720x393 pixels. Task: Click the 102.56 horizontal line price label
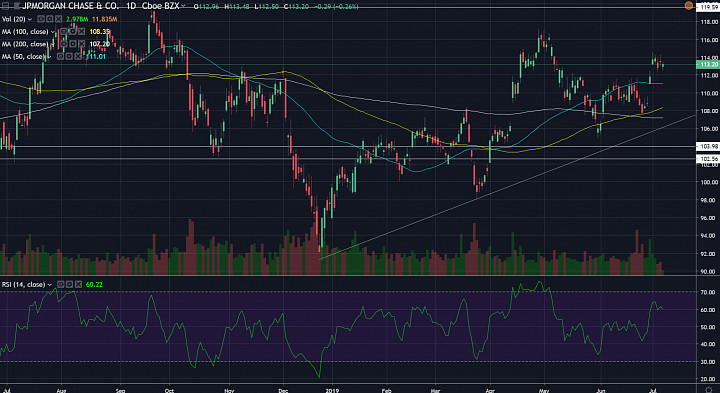[x=708, y=159]
